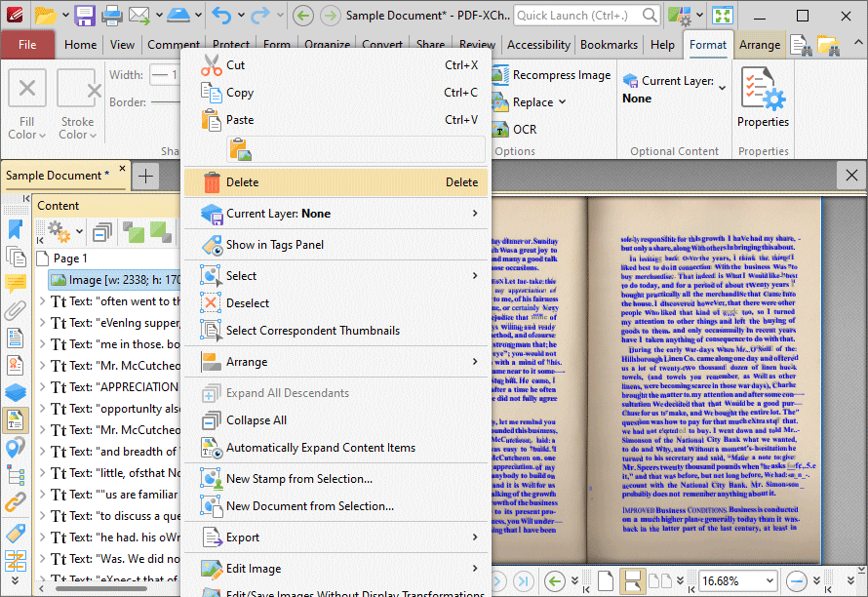
Task: Open the Help tab
Action: [x=662, y=45]
